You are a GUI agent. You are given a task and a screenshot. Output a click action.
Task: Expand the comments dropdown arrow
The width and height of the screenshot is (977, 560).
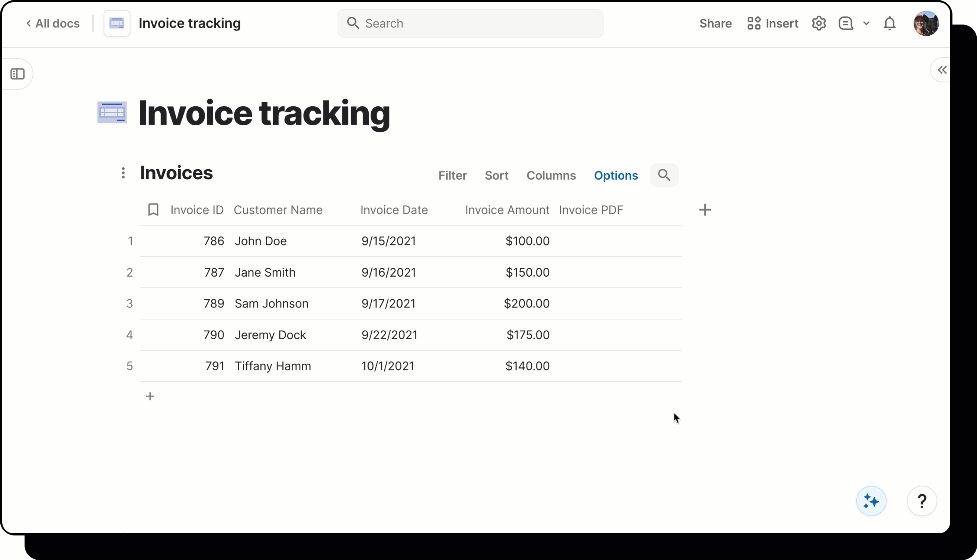click(x=866, y=23)
